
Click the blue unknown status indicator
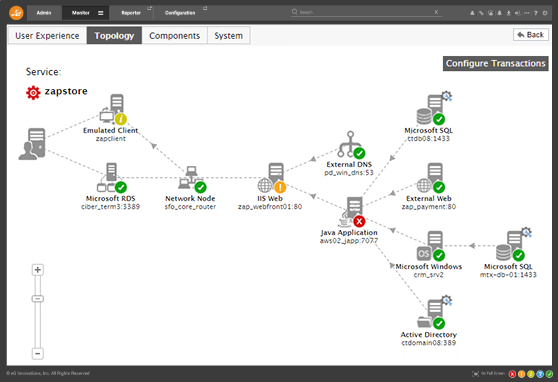540,374
